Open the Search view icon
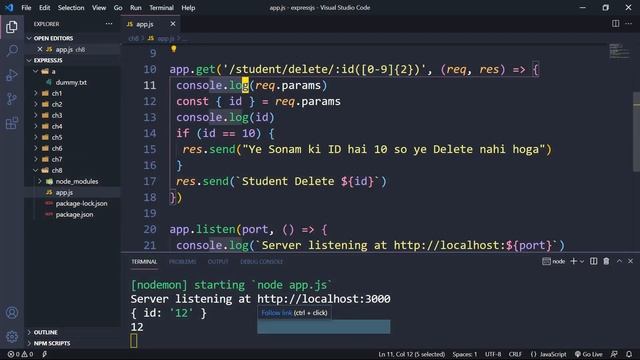The image size is (640, 360). [x=12, y=51]
